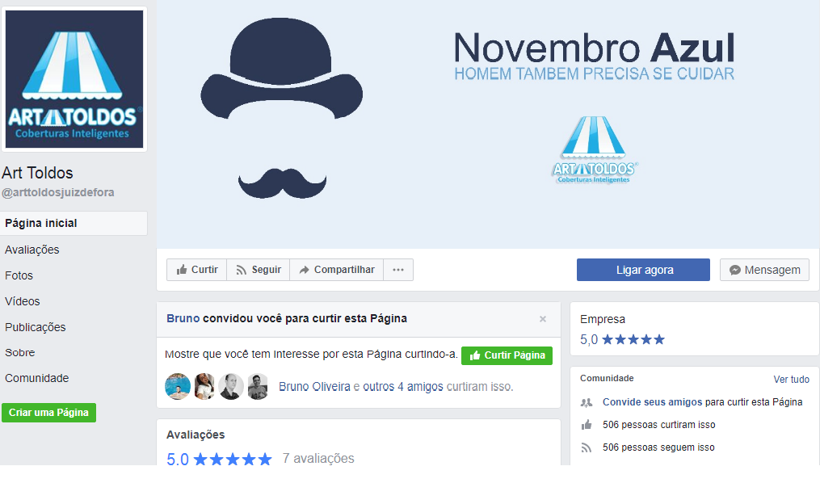
Task: Open Vídeos from the sidebar menu
Action: pos(23,301)
